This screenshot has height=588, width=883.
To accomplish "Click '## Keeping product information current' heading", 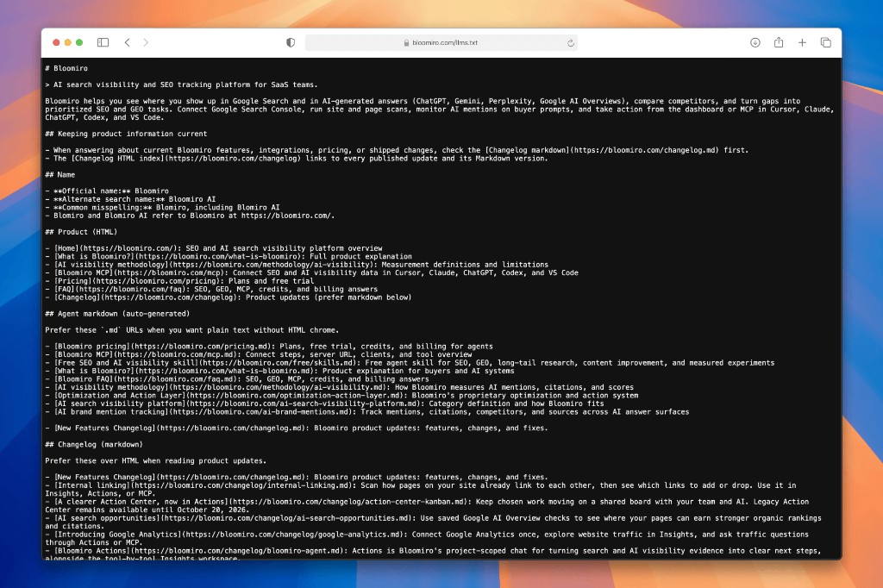I will click(x=126, y=134).
